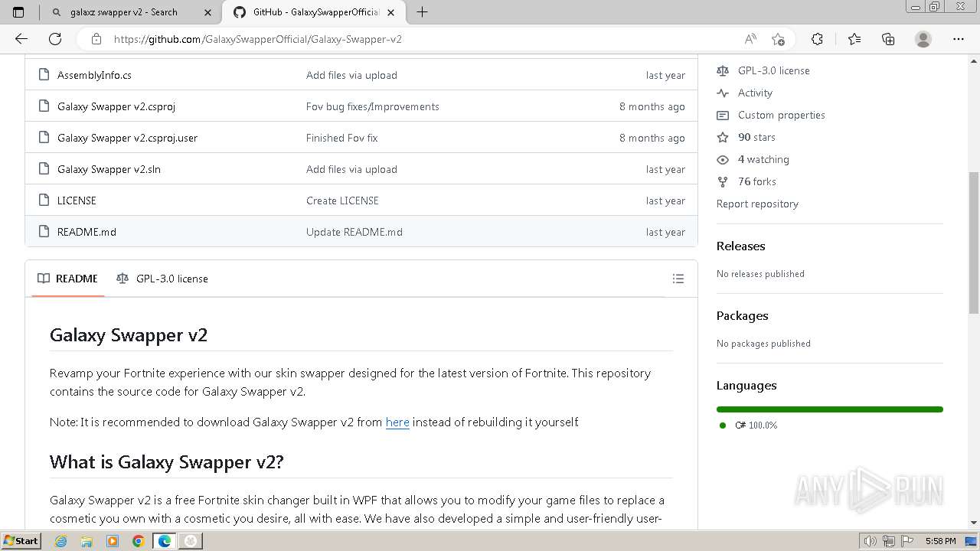
Task: Open Read aloud in address bar
Action: tap(750, 39)
